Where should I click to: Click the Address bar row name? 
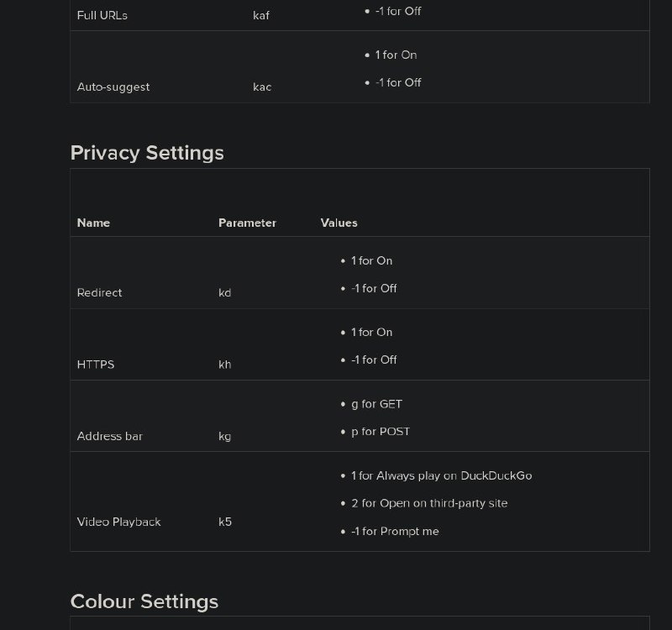(109, 437)
